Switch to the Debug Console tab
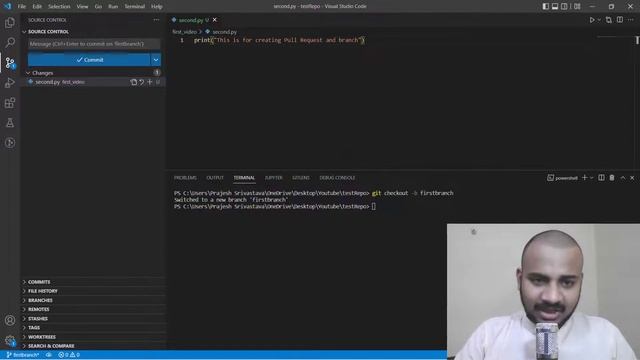 pos(337,178)
